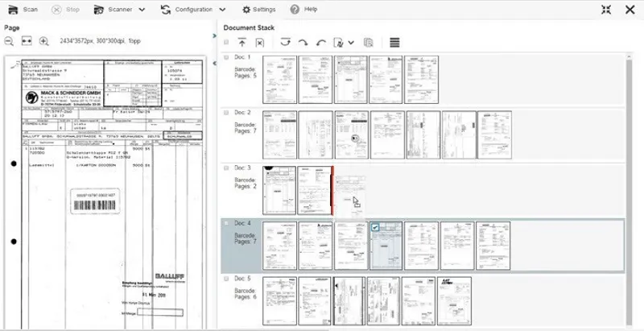Collapse the Page panel with the upper arrow
644x331 pixels.
(x=214, y=36)
